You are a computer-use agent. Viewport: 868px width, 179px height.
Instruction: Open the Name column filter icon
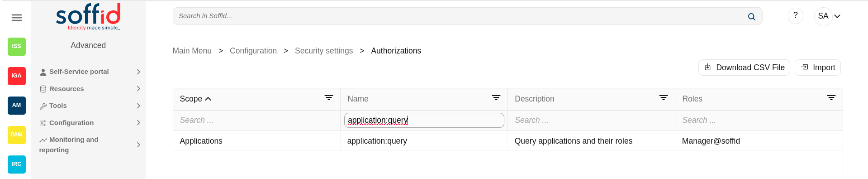496,98
